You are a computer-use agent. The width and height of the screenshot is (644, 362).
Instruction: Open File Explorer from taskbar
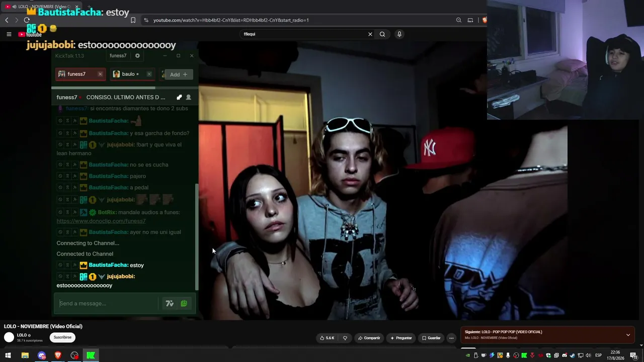point(25,355)
